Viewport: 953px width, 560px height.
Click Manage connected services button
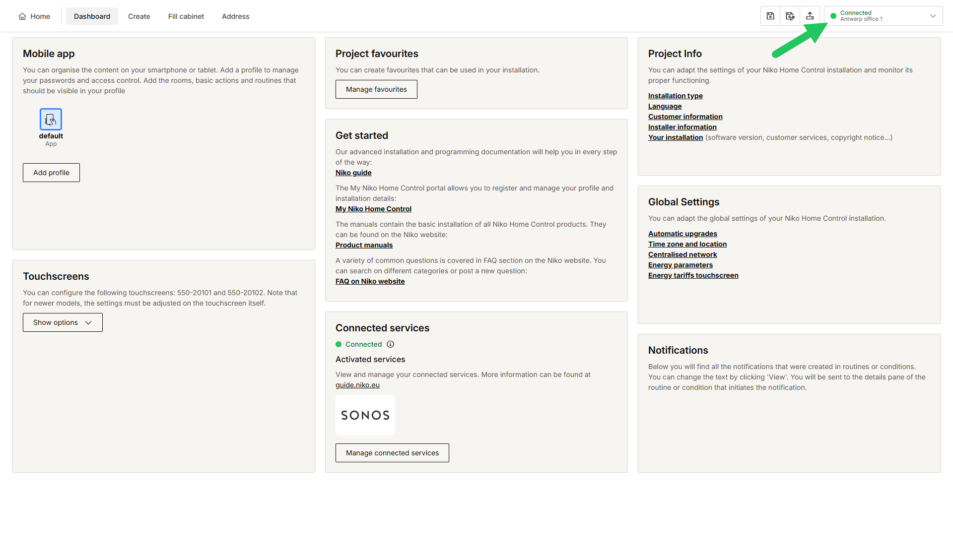(x=392, y=453)
